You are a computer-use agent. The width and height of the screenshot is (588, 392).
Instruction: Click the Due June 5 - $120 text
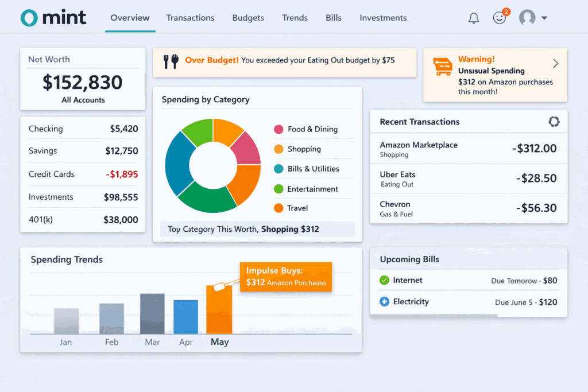coord(526,302)
